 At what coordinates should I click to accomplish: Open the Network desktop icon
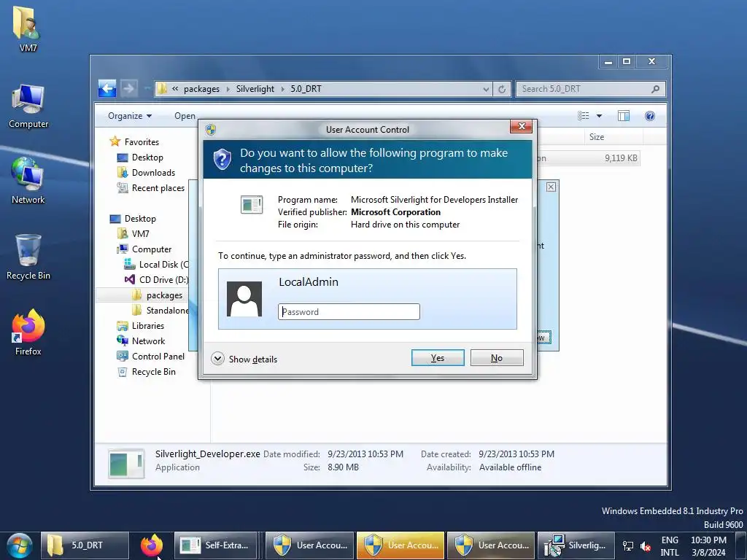pyautogui.click(x=28, y=181)
